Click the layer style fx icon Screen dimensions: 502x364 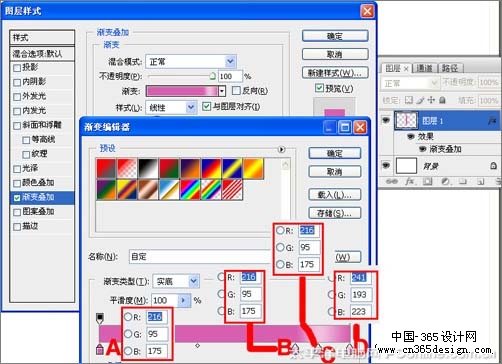(409, 182)
